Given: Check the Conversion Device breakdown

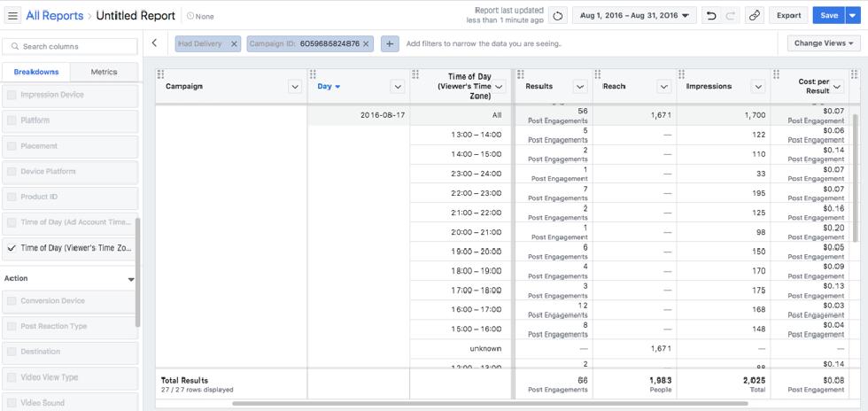Looking at the screenshot, I should click(x=12, y=301).
